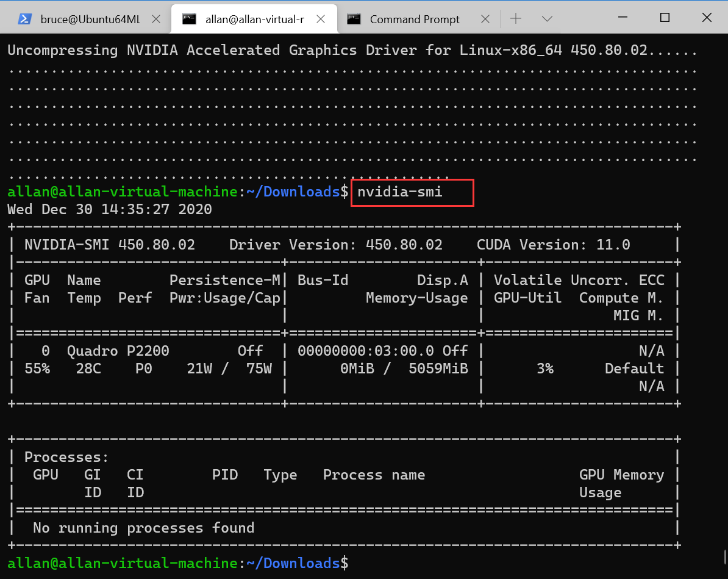The image size is (728, 579).
Task: Click the 'Processes:' section label
Action: [66, 457]
